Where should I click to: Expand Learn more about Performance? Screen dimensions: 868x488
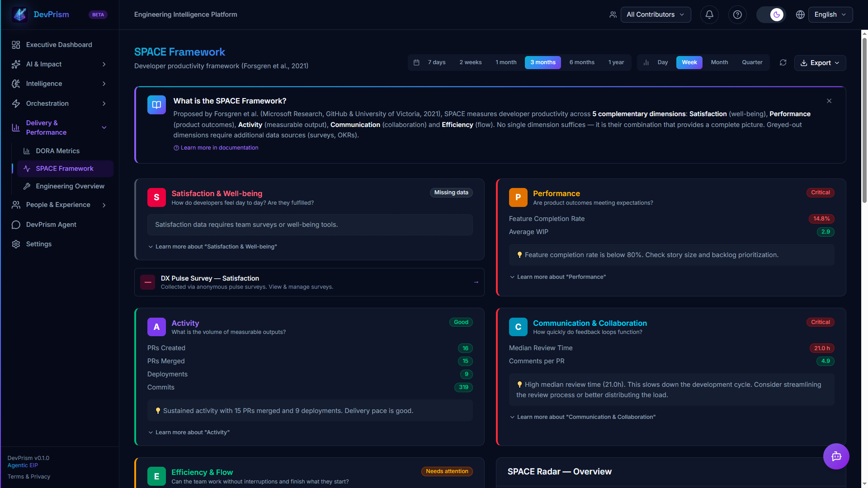click(558, 277)
